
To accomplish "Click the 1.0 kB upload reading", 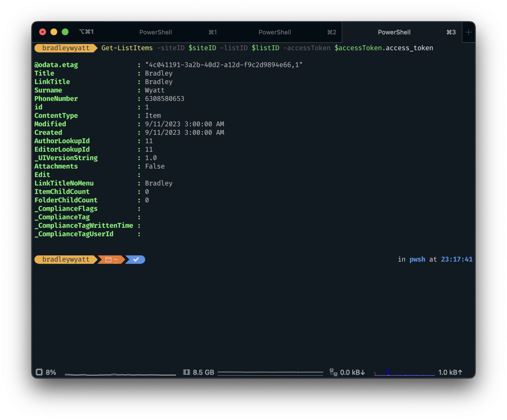I will click(x=450, y=372).
